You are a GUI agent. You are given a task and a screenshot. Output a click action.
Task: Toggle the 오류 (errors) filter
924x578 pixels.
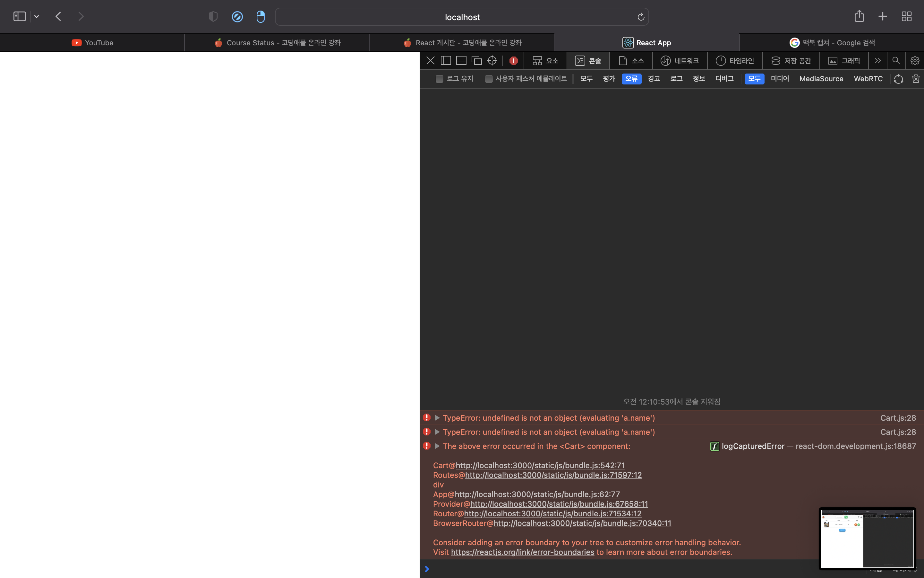click(x=631, y=79)
